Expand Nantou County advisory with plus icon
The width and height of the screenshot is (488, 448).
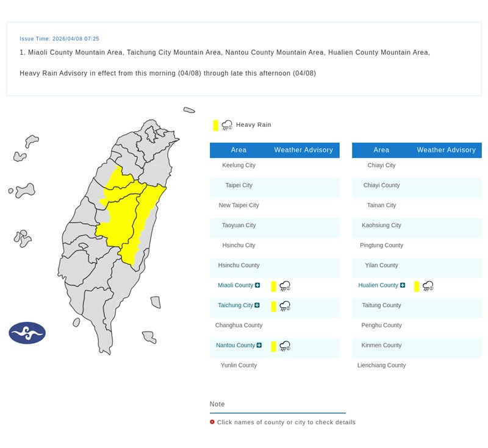pos(259,346)
